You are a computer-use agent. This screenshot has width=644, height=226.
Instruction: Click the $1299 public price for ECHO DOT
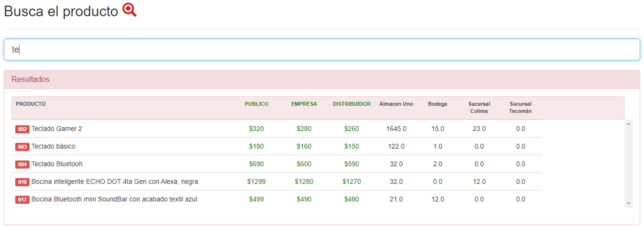tap(256, 181)
